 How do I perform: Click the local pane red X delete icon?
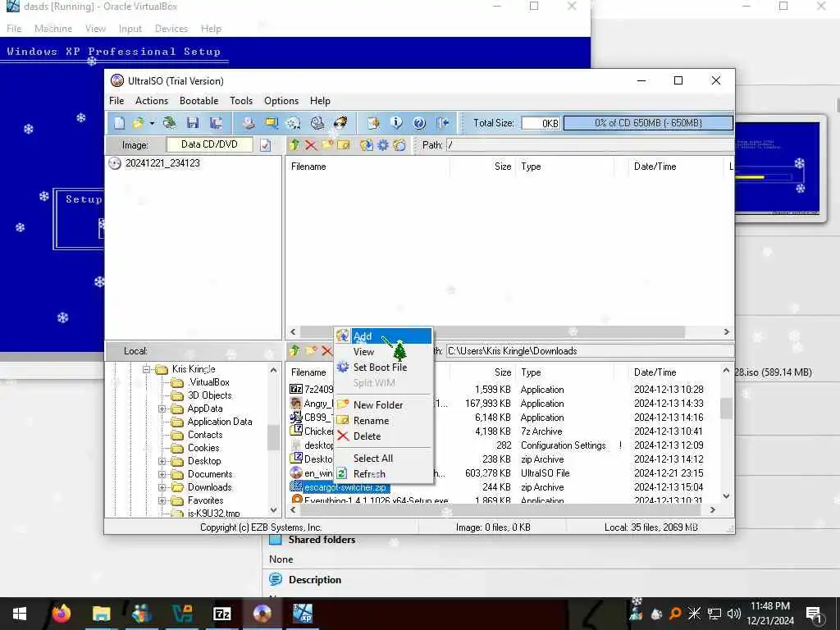pyautogui.click(x=326, y=351)
